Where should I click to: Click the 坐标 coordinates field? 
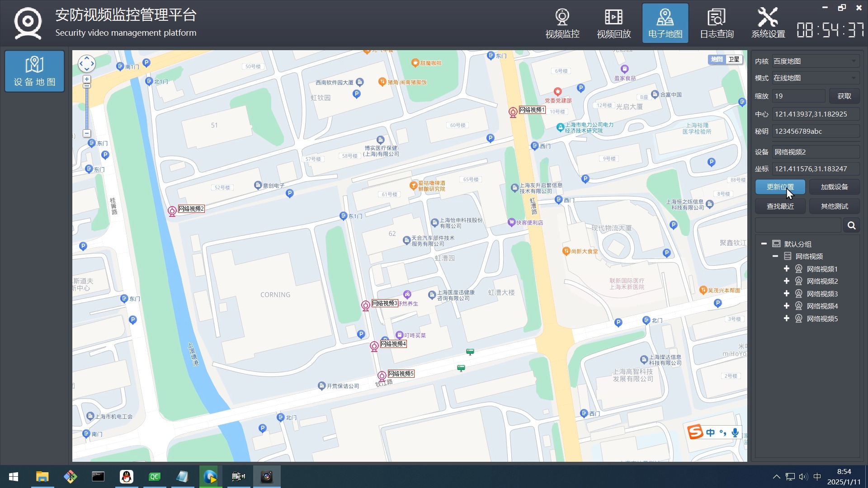click(x=815, y=169)
